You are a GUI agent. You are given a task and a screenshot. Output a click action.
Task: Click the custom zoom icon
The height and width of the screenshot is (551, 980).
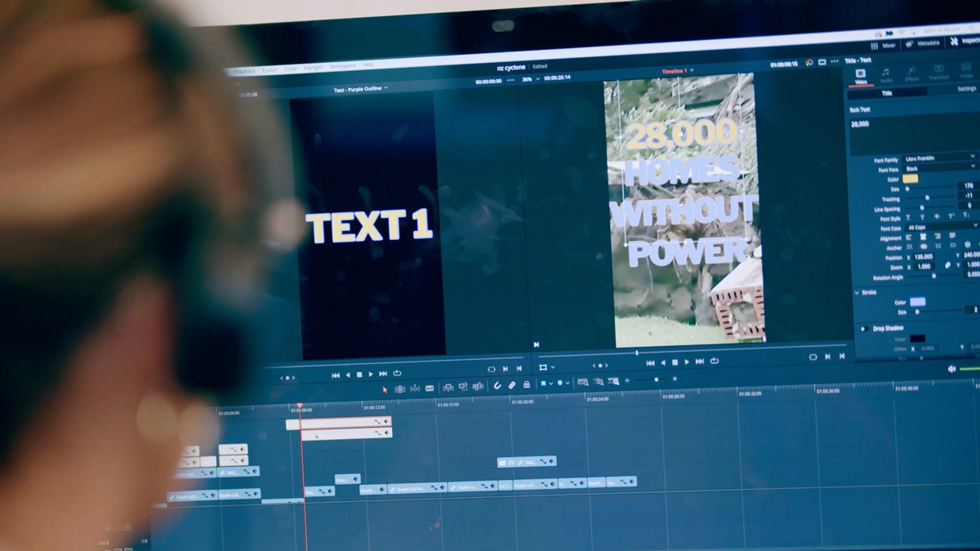pyautogui.click(x=614, y=381)
